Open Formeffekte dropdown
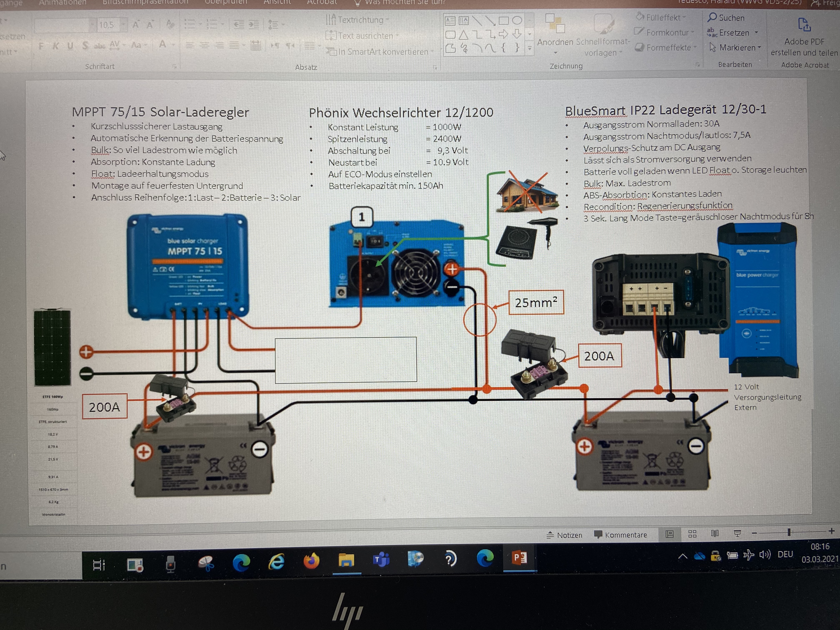Image resolution: width=840 pixels, height=630 pixels. pos(666,47)
